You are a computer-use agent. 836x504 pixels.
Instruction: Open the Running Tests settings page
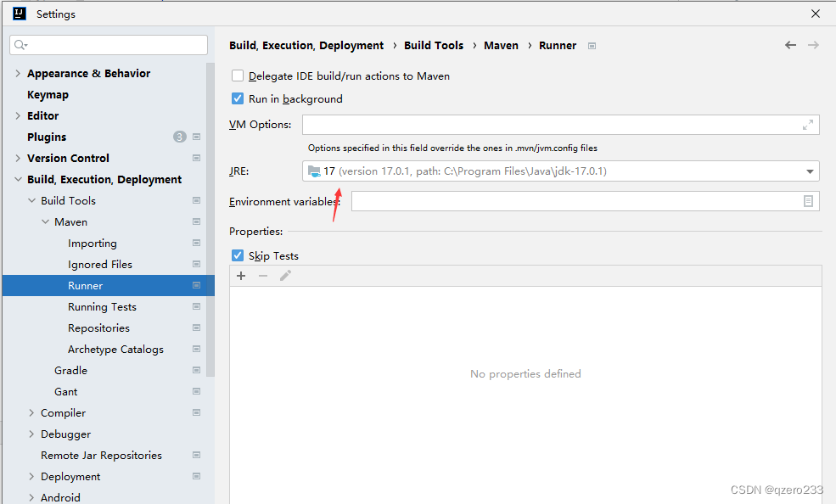coord(102,307)
